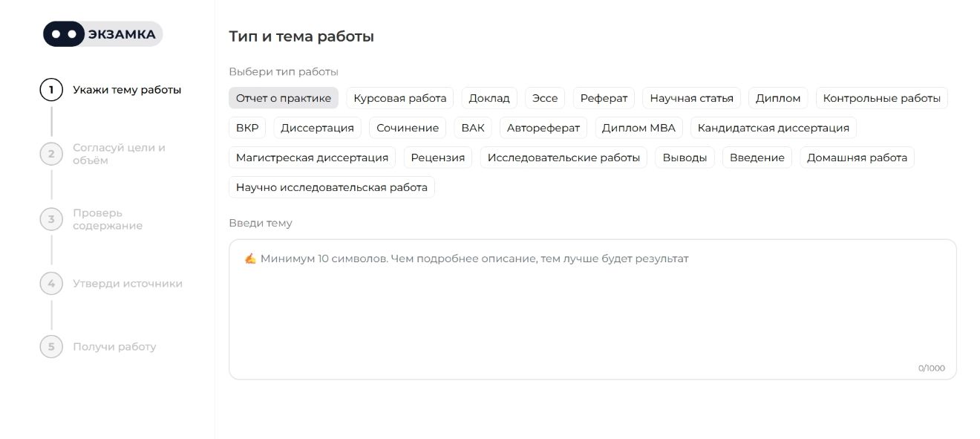
Task: Select the Научно исследовательская работа work type
Action: pos(333,186)
